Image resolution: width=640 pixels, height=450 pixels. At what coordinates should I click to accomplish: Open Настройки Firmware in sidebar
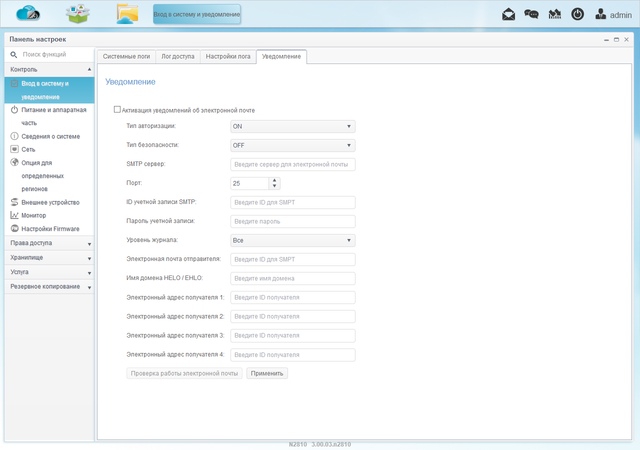tap(50, 229)
